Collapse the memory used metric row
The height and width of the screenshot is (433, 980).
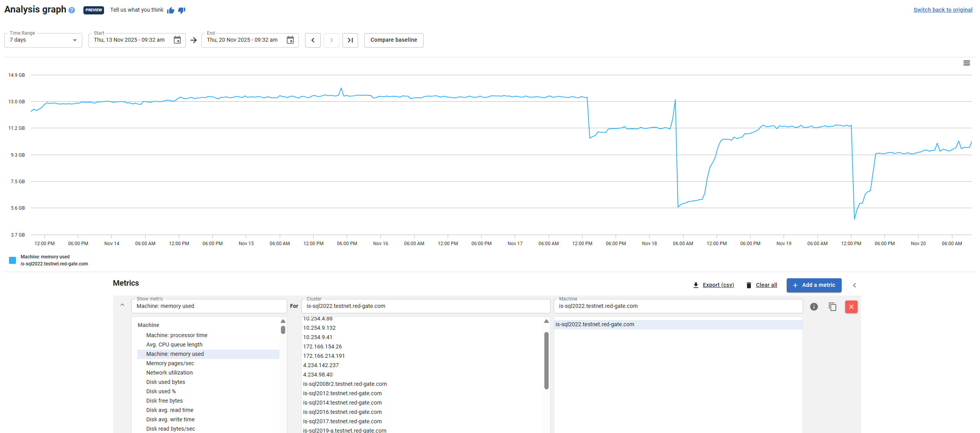[122, 305]
